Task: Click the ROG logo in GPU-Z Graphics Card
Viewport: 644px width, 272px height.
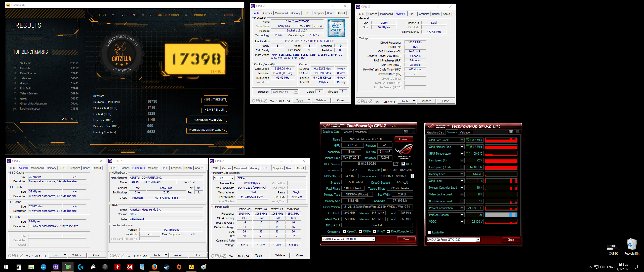Action: (404, 151)
